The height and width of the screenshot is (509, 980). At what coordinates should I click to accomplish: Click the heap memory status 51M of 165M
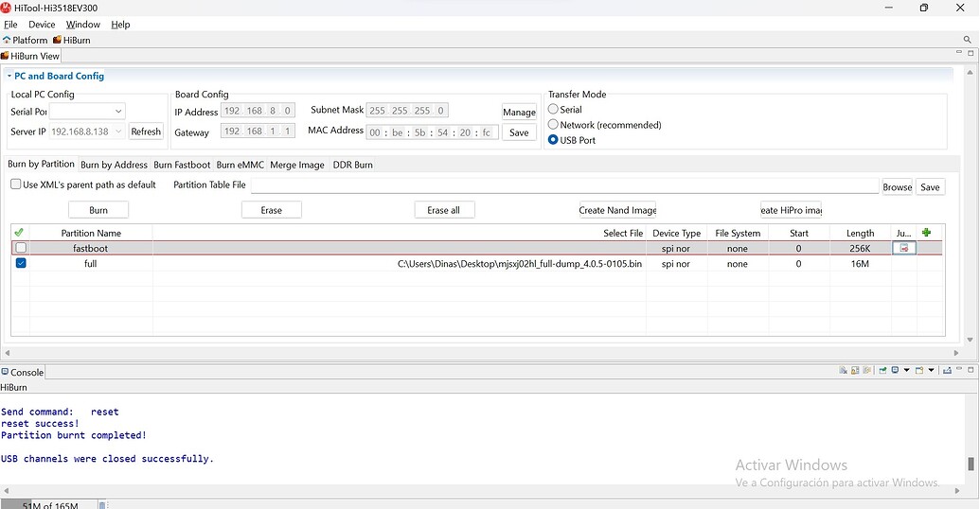(50, 504)
